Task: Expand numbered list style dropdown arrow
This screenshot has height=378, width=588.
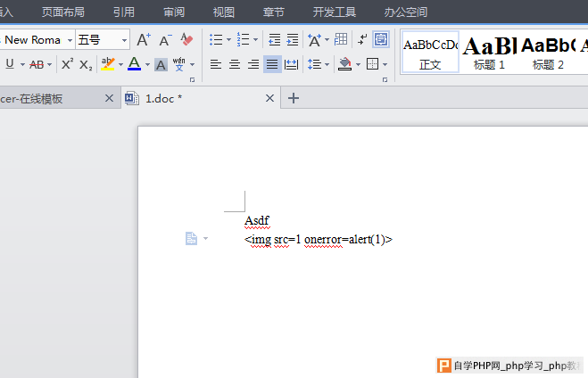Action: [x=255, y=40]
